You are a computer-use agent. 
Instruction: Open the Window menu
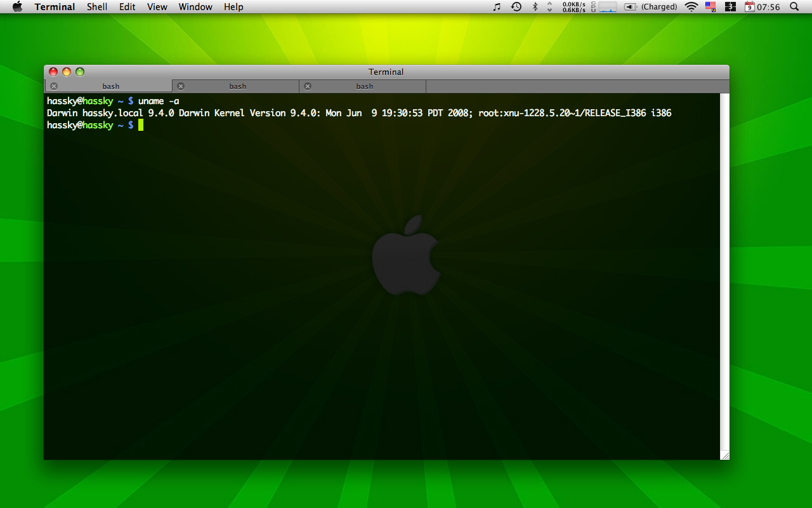tap(195, 7)
